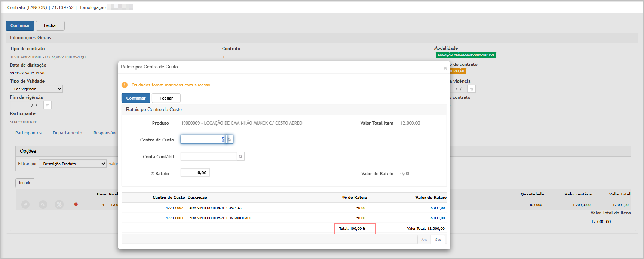This screenshot has height=259, width=644.
Task: Open calendar icon beside the vigência date, right side
Action: tap(472, 89)
